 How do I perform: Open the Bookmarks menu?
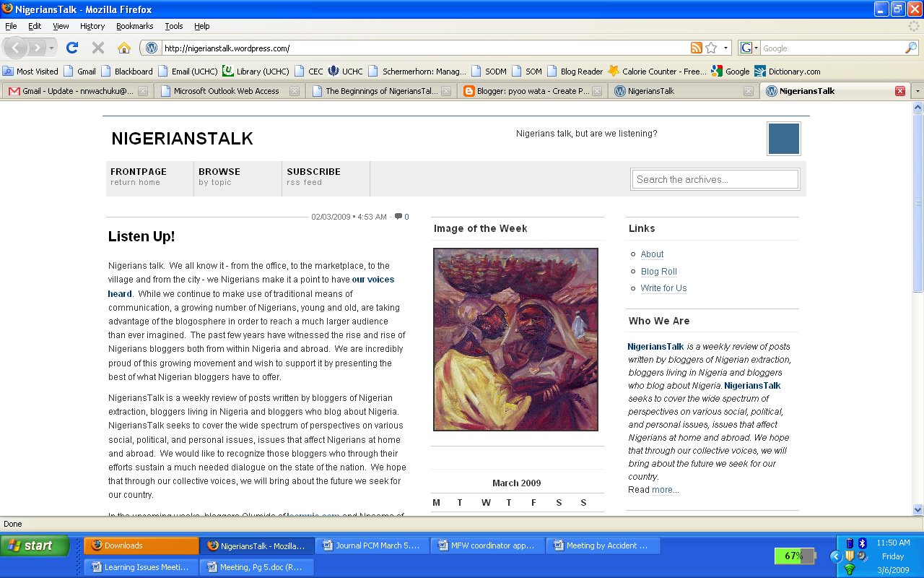pyautogui.click(x=134, y=26)
